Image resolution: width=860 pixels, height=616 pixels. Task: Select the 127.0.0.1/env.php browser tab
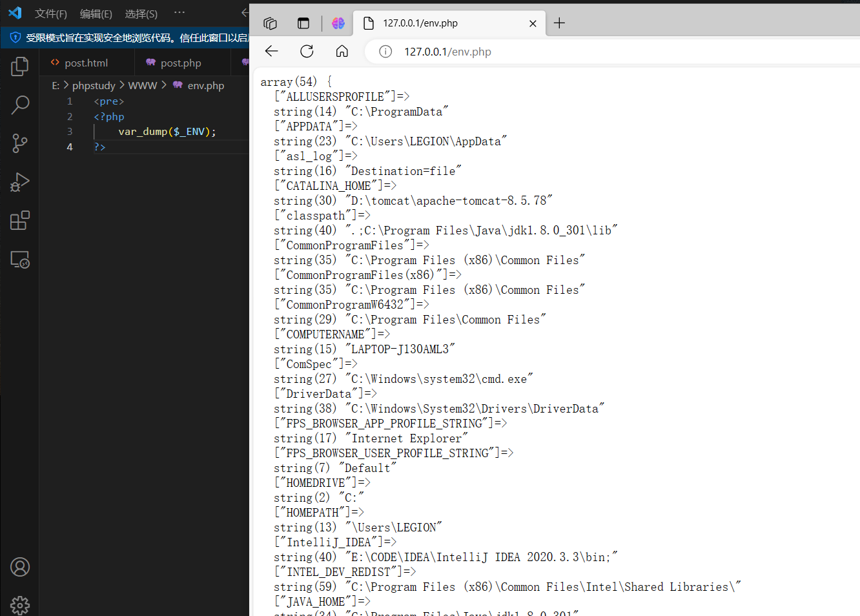tap(450, 23)
